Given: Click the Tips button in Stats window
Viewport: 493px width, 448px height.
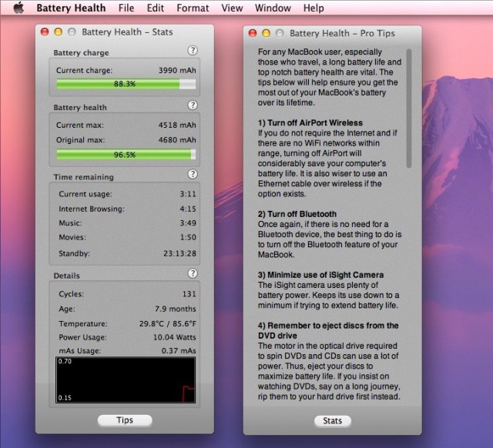Looking at the screenshot, I should click(125, 420).
